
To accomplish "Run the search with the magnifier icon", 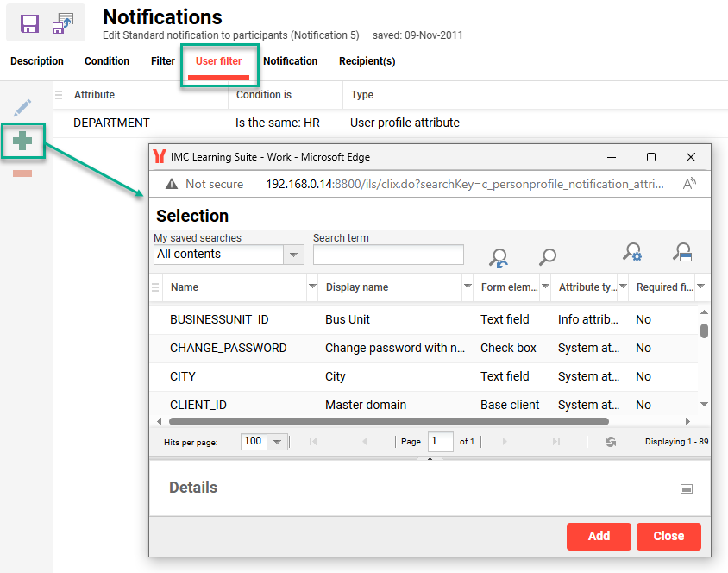I will [547, 256].
